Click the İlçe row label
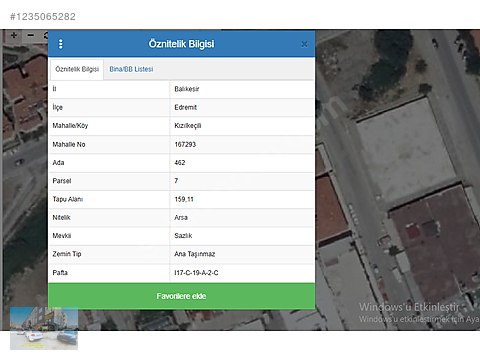Screen dimensions: 480x360 (x=58, y=107)
